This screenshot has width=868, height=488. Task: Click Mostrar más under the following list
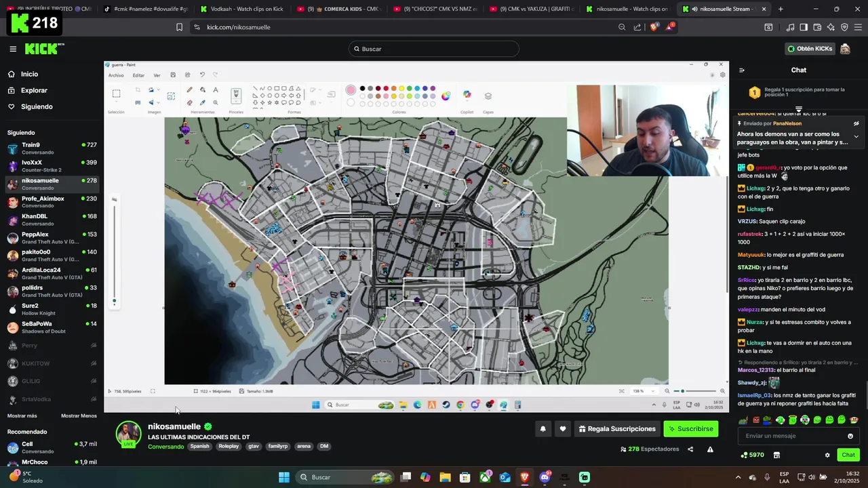coord(22,415)
